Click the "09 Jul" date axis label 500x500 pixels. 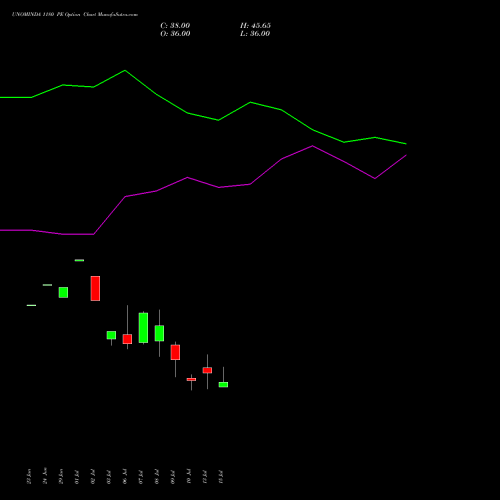[173, 477]
